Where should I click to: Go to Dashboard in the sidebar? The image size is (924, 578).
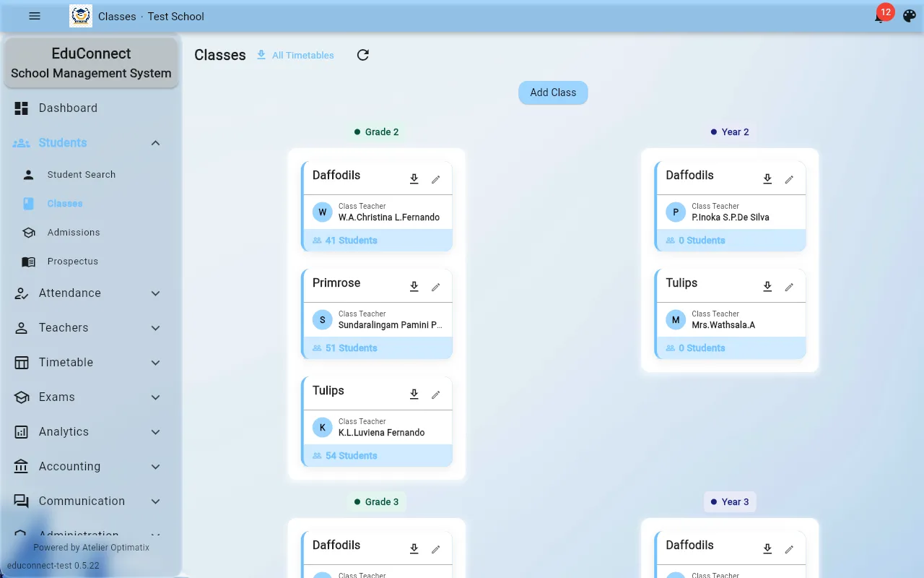pyautogui.click(x=90, y=108)
